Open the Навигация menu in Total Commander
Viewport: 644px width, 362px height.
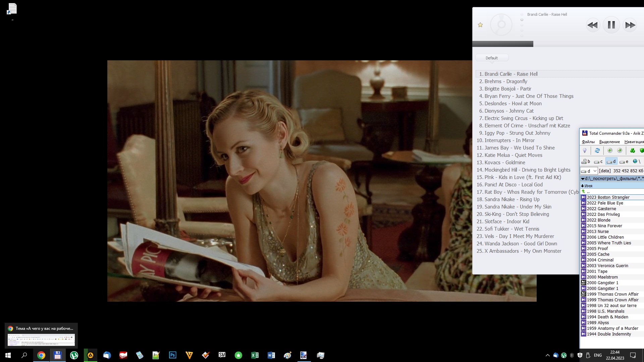[634, 142]
